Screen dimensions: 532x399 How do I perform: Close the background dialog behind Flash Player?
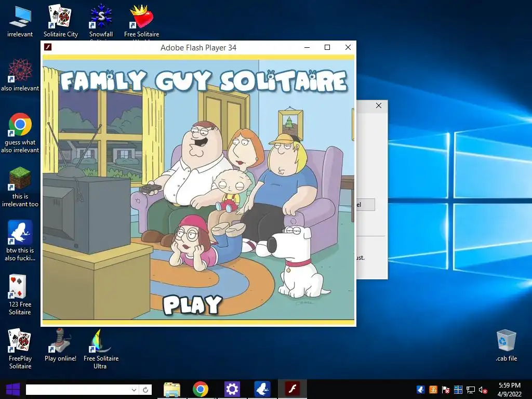(379, 105)
